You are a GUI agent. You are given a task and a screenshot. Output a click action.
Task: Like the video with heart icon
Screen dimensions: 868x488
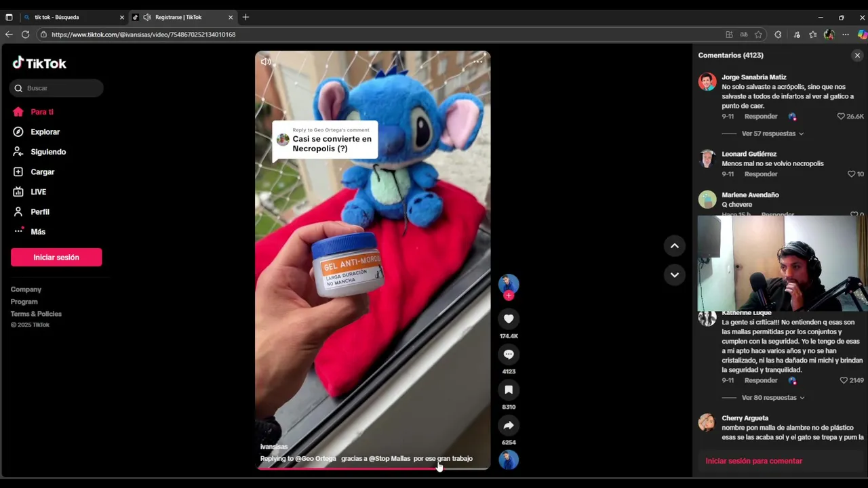[509, 319]
